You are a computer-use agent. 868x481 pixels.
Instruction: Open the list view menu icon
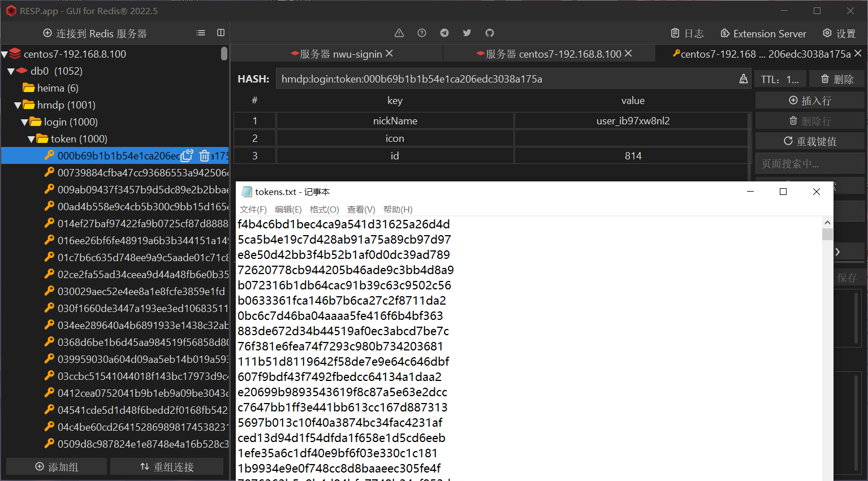click(201, 33)
